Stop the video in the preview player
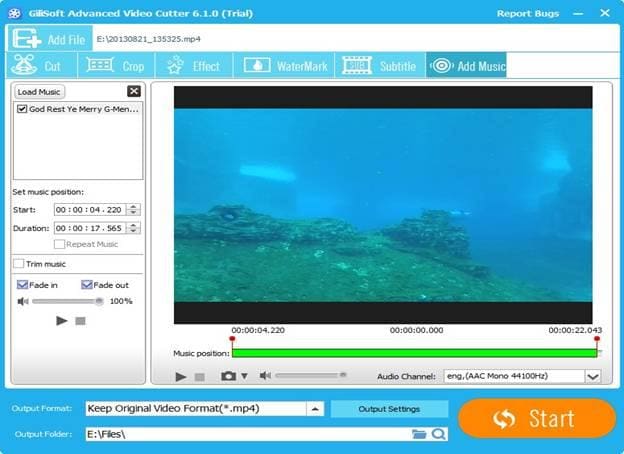 coord(200,377)
